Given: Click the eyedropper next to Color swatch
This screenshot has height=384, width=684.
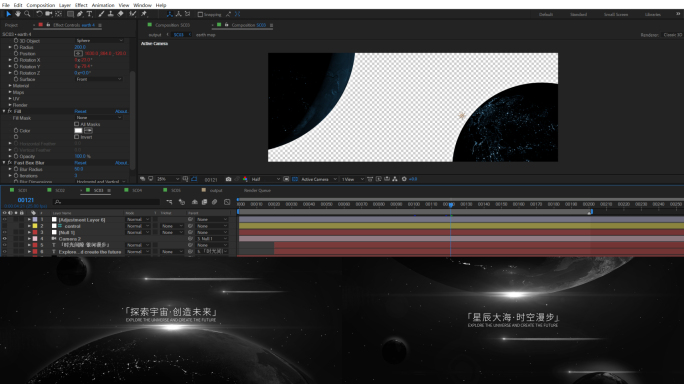Looking at the screenshot, I should coord(88,130).
